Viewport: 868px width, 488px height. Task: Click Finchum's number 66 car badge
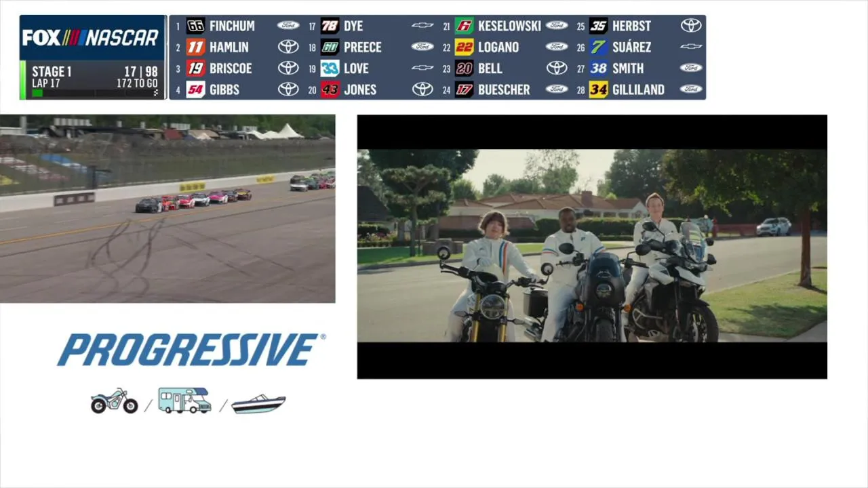pyautogui.click(x=195, y=26)
